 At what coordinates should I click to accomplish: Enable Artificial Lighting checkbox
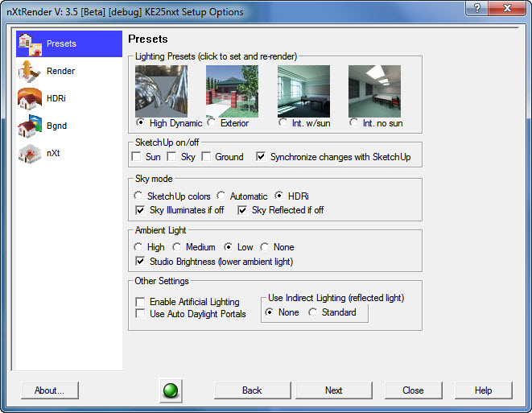click(140, 302)
